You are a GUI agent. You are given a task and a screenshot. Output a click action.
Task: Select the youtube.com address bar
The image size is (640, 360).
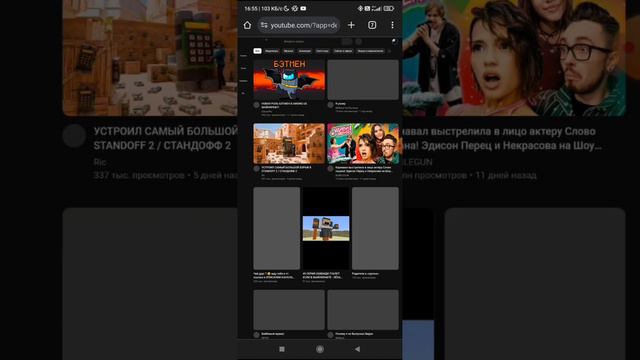click(x=299, y=25)
